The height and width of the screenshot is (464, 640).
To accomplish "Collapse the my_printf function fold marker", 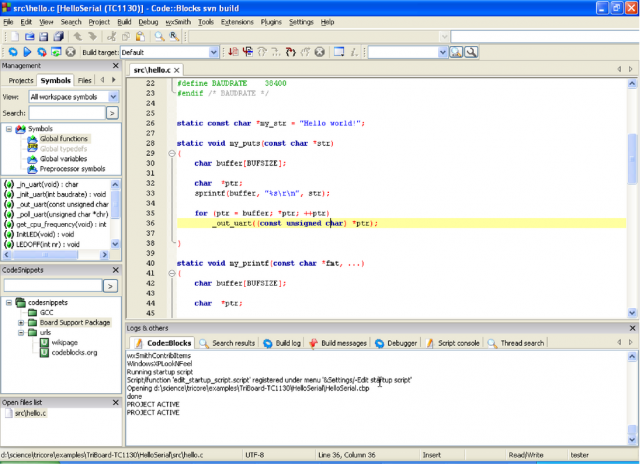I will click(x=171, y=273).
